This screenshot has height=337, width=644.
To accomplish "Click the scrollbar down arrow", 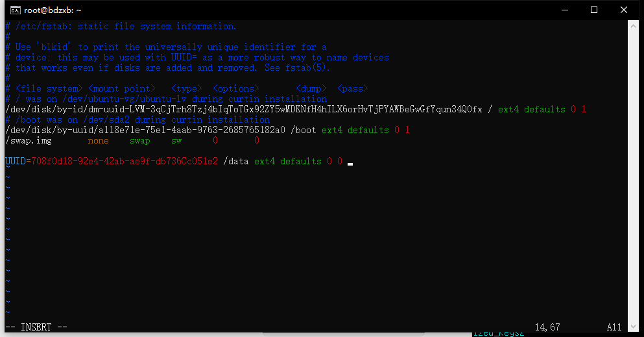I will coord(634,327).
